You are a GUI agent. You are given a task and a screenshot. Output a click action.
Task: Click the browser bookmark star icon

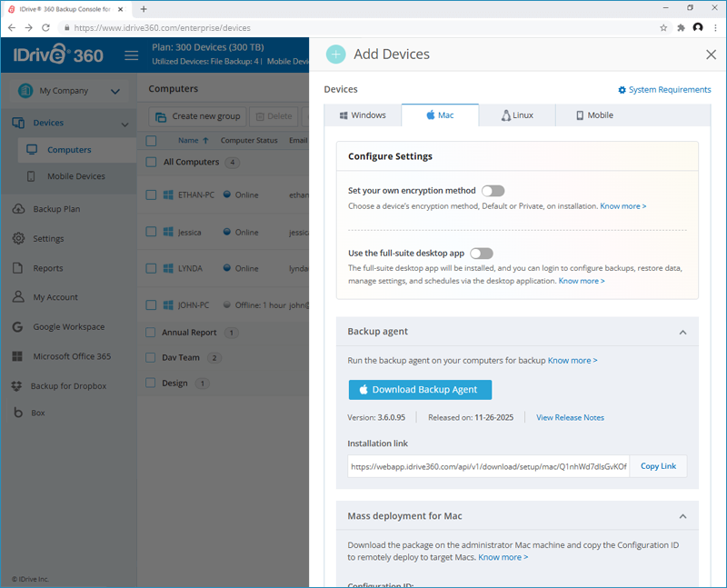click(663, 28)
